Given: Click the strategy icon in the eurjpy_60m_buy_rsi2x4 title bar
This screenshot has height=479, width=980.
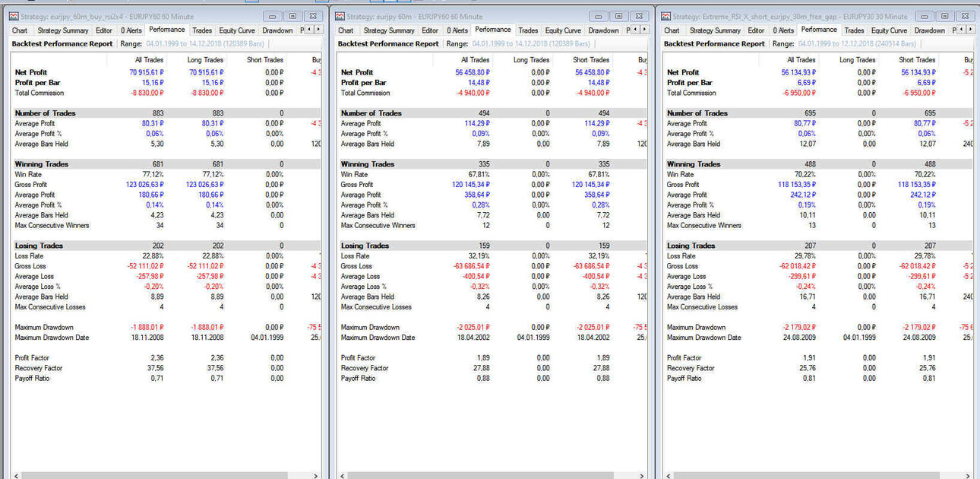Looking at the screenshot, I should [14, 16].
